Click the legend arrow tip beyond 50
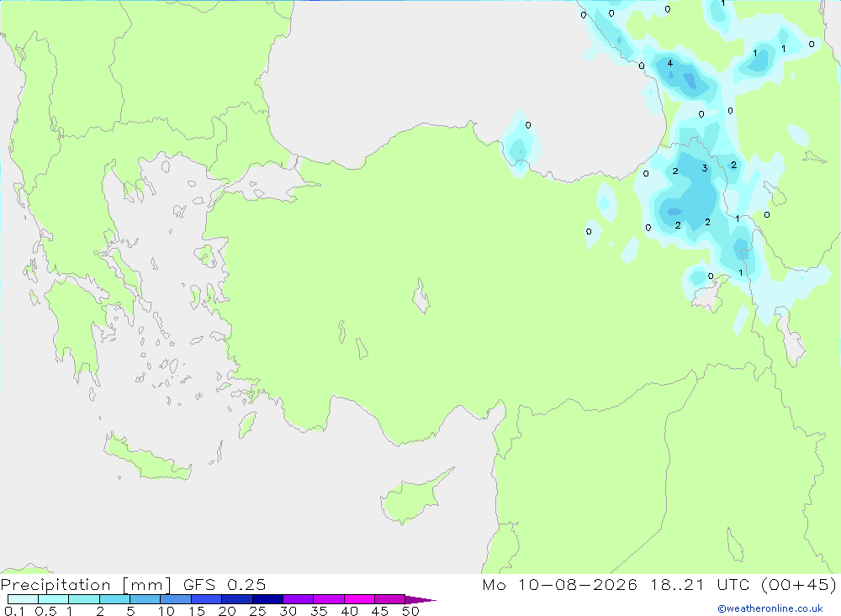Viewport: 841px width, 616px height. [421, 600]
